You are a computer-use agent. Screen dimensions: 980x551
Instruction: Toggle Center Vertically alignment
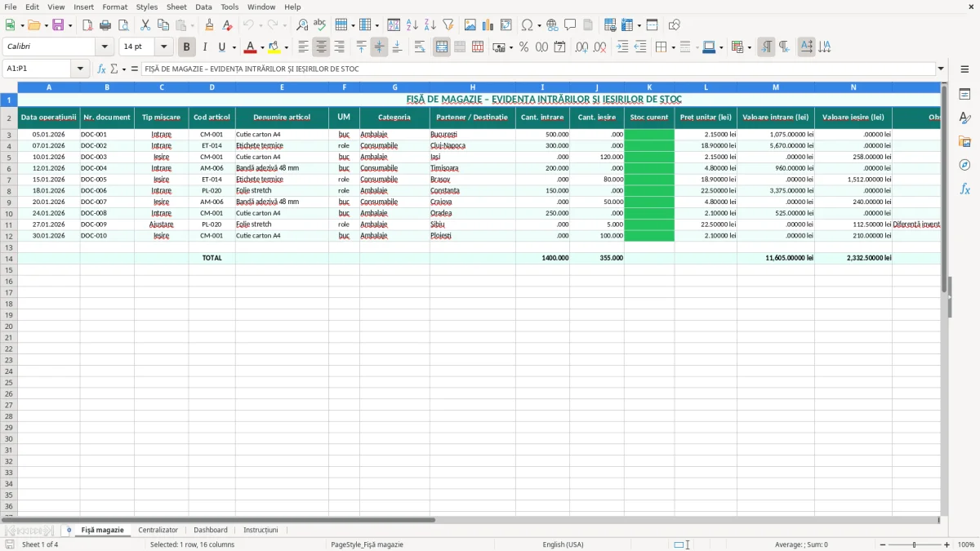(380, 47)
